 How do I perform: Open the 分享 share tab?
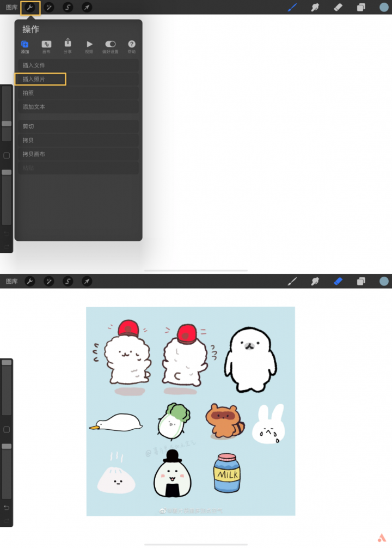pyautogui.click(x=68, y=46)
